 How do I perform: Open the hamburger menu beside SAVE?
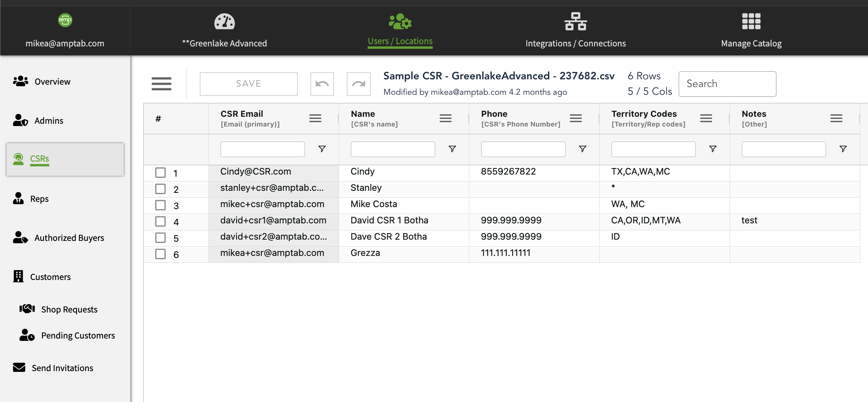click(x=162, y=84)
